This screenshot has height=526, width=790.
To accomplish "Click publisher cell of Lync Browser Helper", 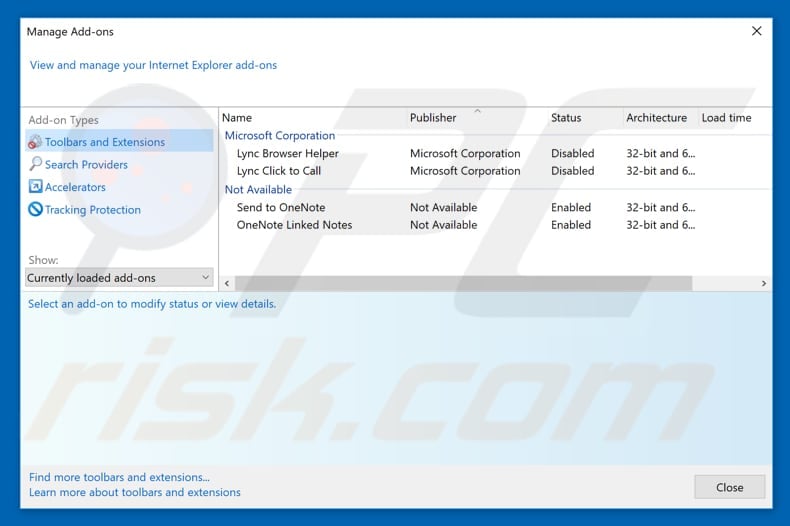I will coord(465,153).
